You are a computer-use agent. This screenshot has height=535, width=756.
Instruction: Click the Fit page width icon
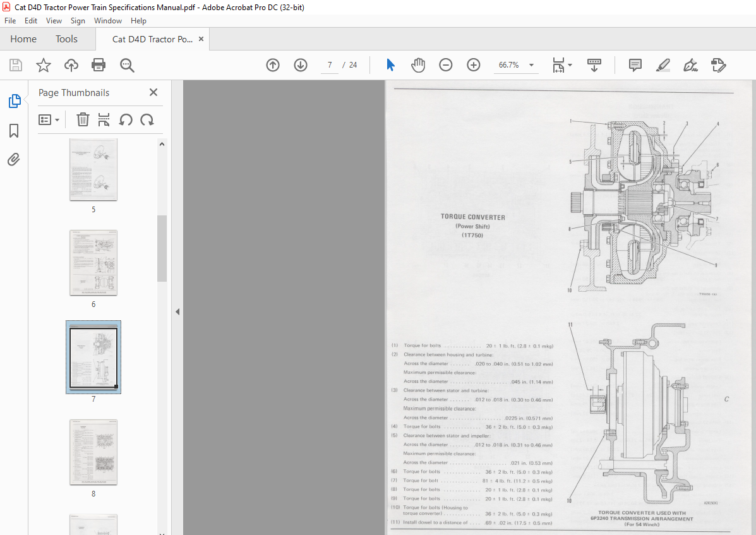558,65
